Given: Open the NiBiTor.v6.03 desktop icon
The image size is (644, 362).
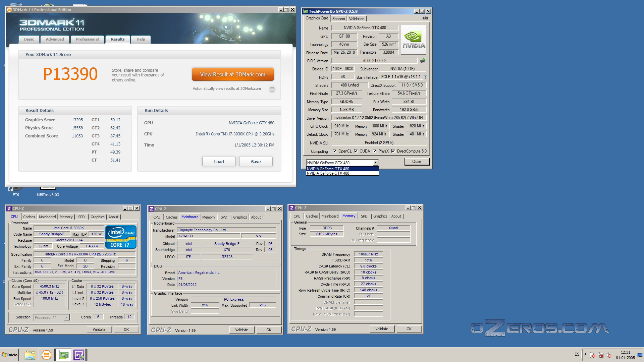Looking at the screenshot, I should coord(48,192).
